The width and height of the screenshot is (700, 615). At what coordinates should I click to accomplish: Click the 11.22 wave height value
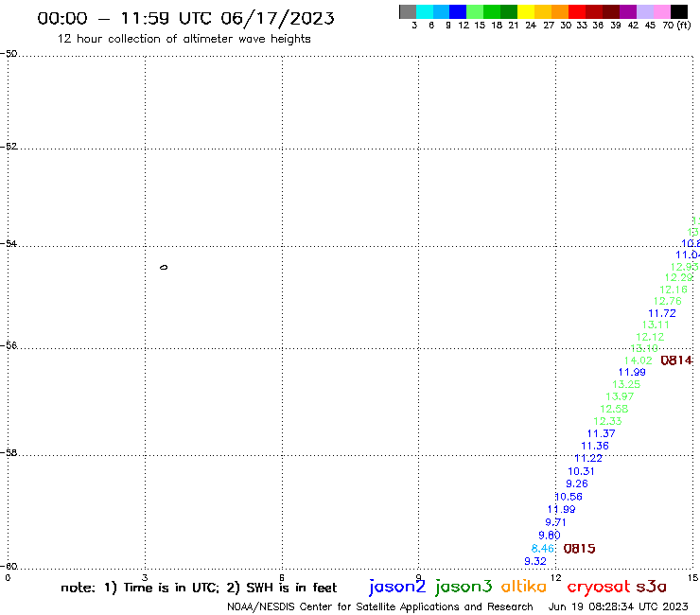click(588, 458)
